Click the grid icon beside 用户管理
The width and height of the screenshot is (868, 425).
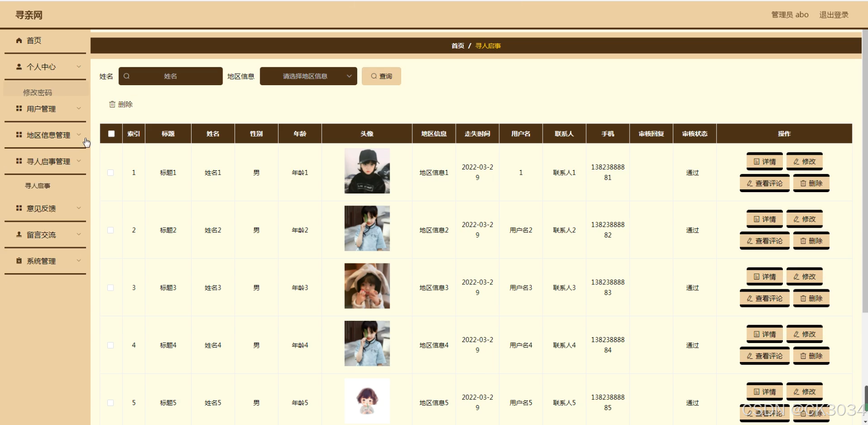19,109
